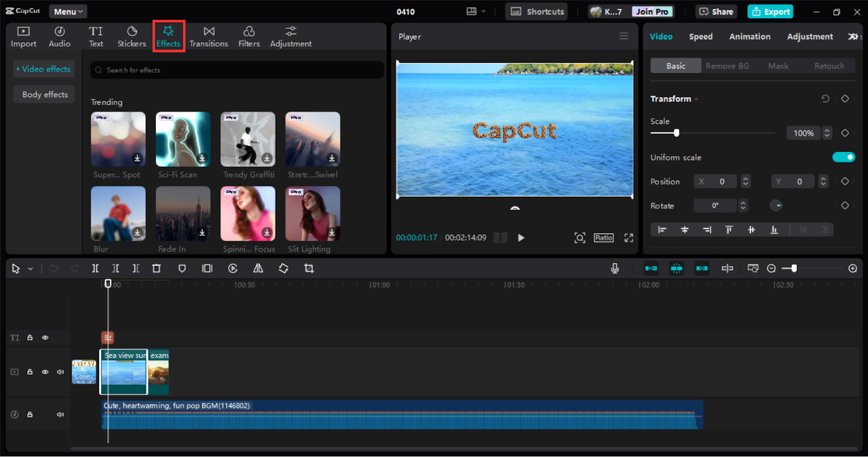Click the Scale value stepper arrows
Screen dimensions: 868x457
[x=827, y=133]
